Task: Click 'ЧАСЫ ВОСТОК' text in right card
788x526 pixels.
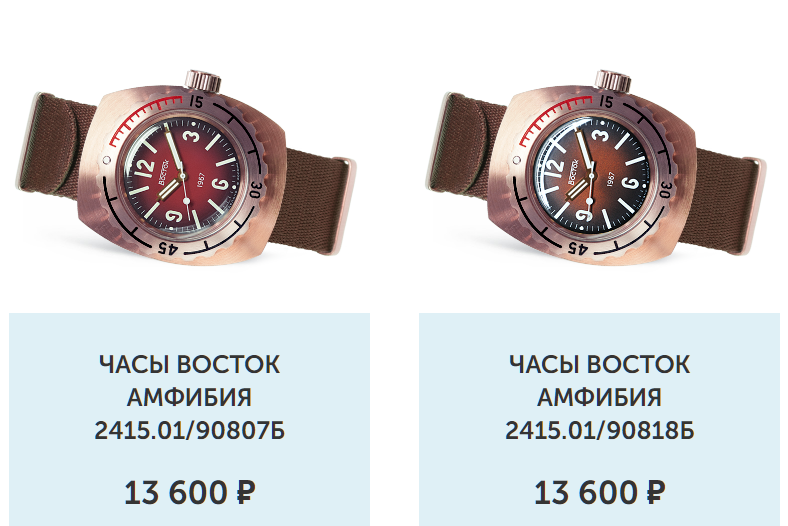Action: click(x=600, y=364)
